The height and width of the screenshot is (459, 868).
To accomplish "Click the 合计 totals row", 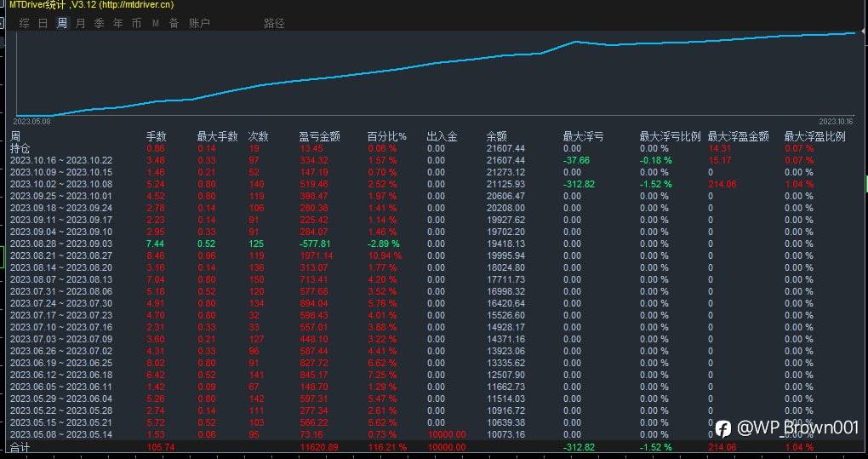I will point(431,447).
